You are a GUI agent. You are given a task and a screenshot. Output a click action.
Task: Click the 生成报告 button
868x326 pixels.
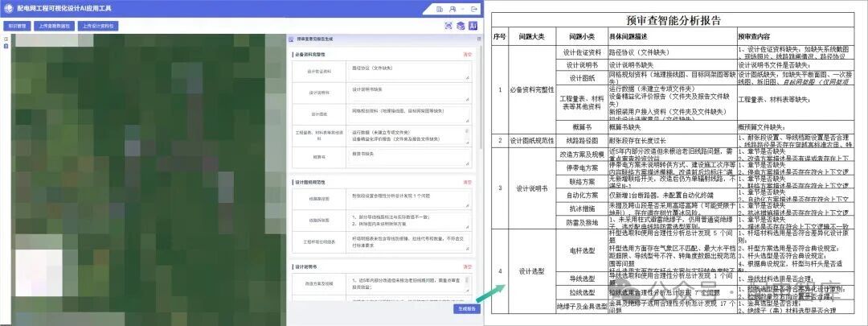click(467, 308)
